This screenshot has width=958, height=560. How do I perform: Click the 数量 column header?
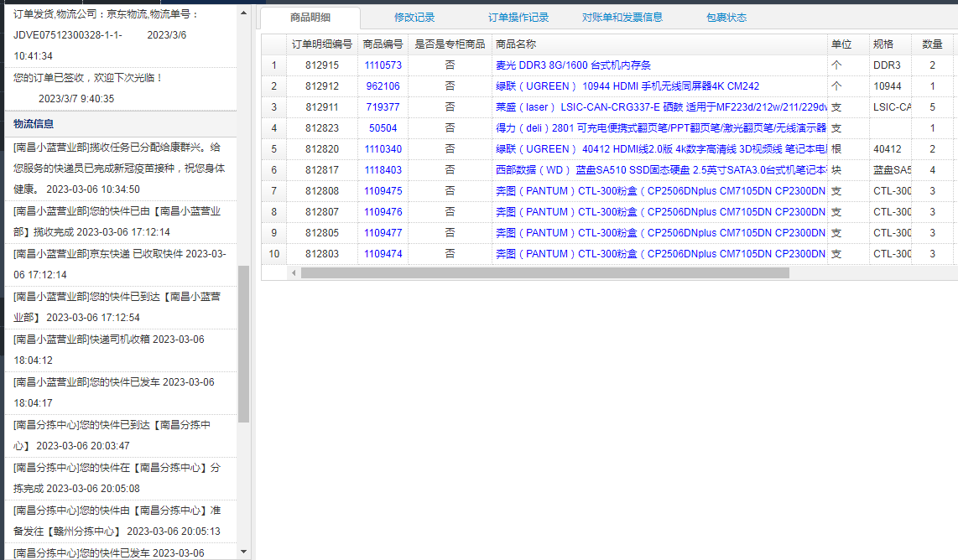pos(932,44)
